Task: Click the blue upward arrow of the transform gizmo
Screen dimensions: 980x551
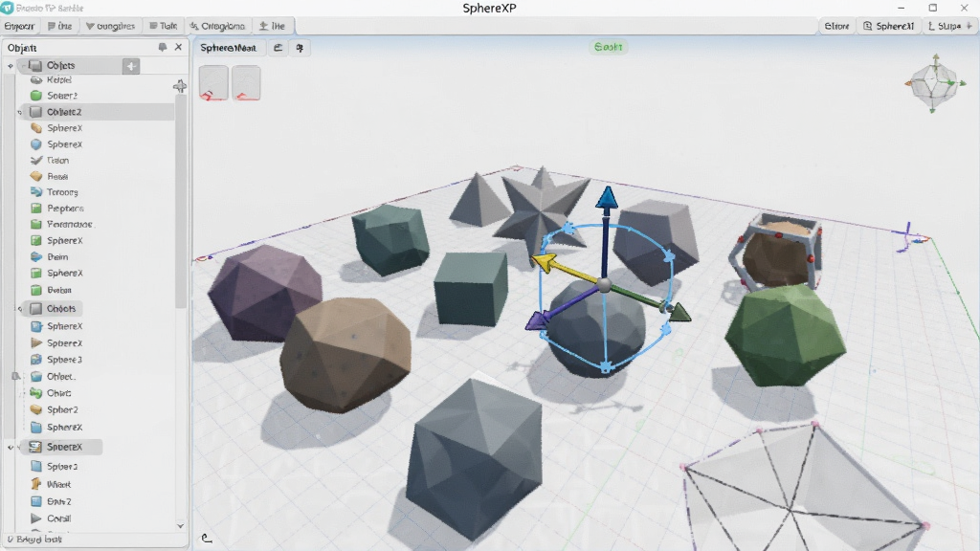Action: tap(606, 197)
